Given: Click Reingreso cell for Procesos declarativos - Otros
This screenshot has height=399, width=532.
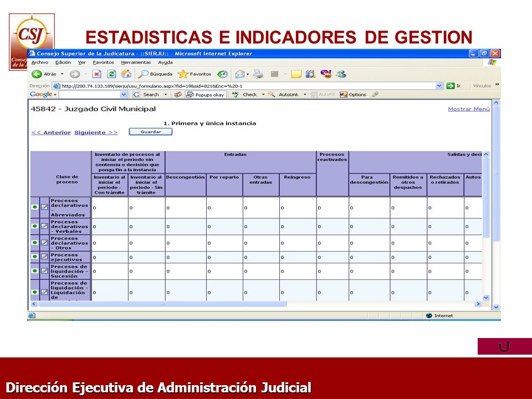Looking at the screenshot, I should point(298,243).
